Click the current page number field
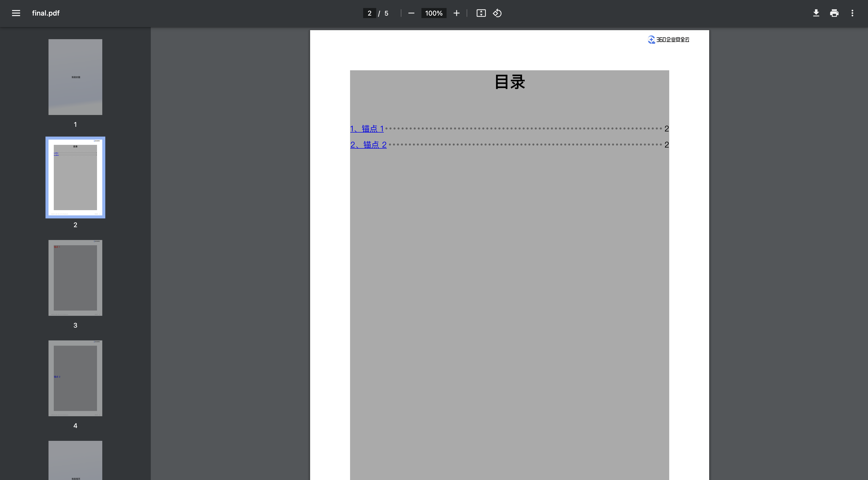 point(369,13)
